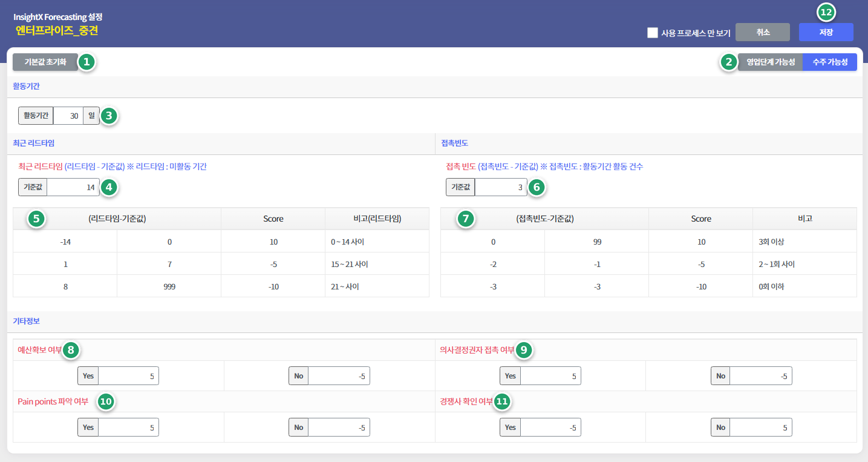Image resolution: width=868 pixels, height=462 pixels.
Task: Change Pain points 파악 여부 No score
Action: coord(339,427)
